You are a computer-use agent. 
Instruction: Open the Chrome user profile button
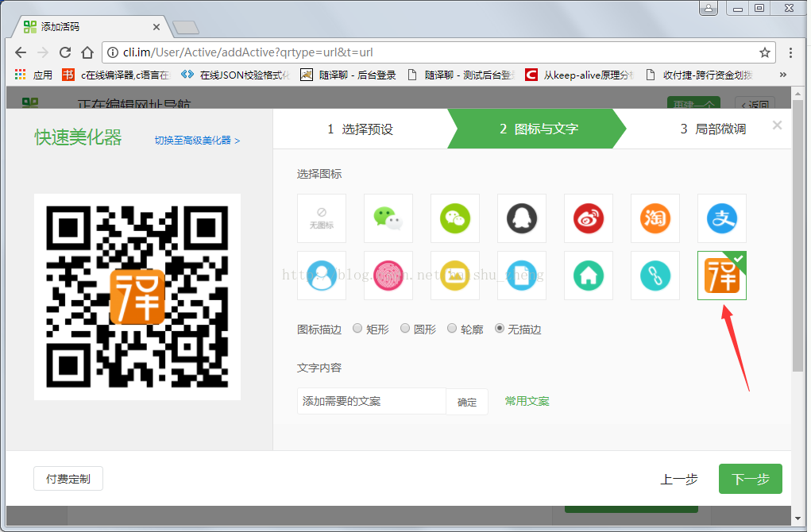708,8
